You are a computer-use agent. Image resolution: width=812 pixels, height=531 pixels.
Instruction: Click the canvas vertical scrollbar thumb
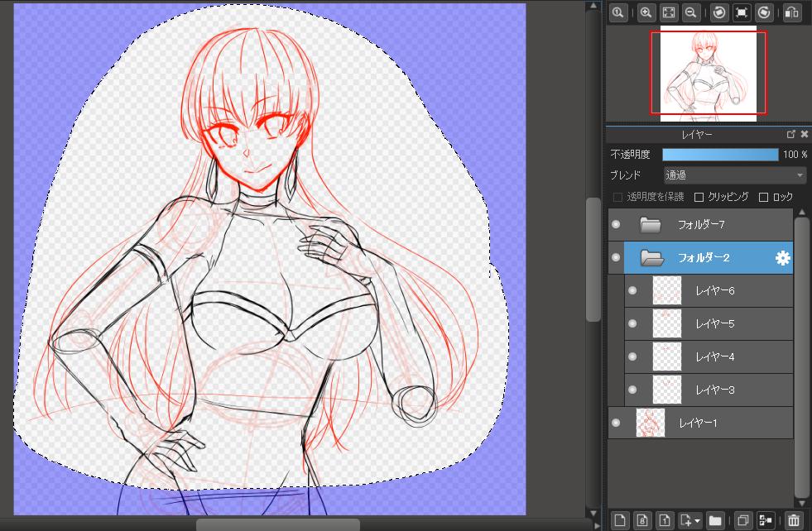coord(593,260)
